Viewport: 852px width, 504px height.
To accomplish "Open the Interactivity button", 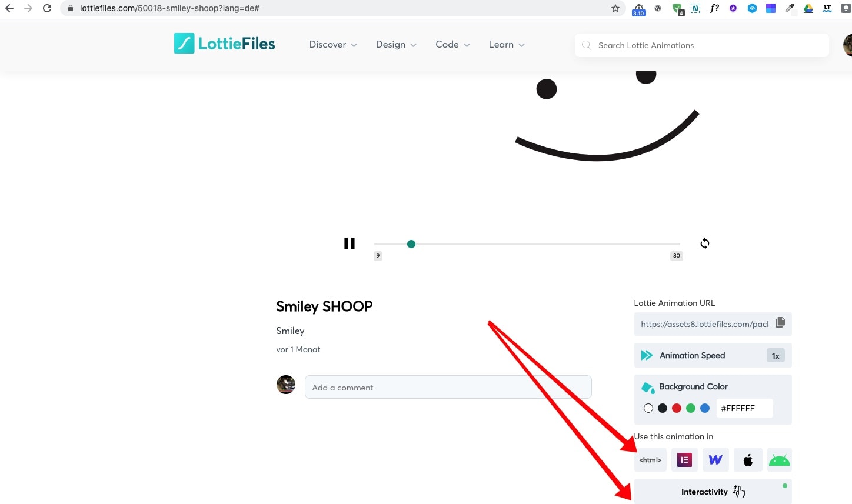I will click(713, 492).
